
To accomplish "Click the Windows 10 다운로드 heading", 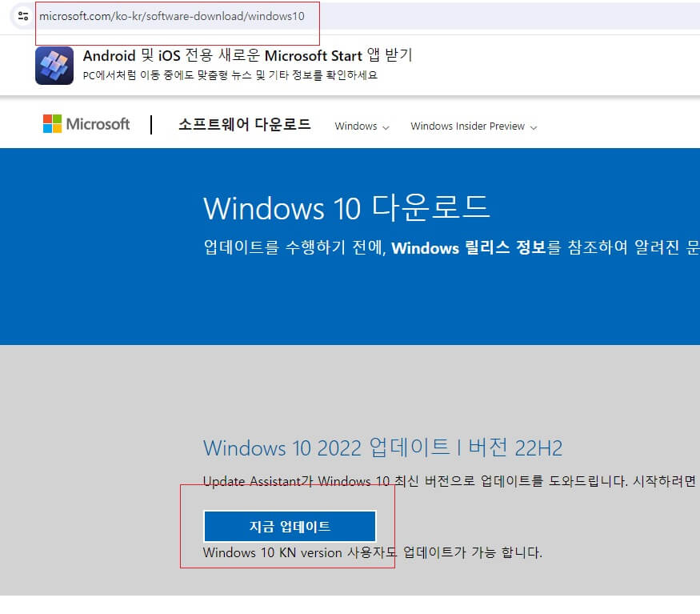I will tap(346, 208).
